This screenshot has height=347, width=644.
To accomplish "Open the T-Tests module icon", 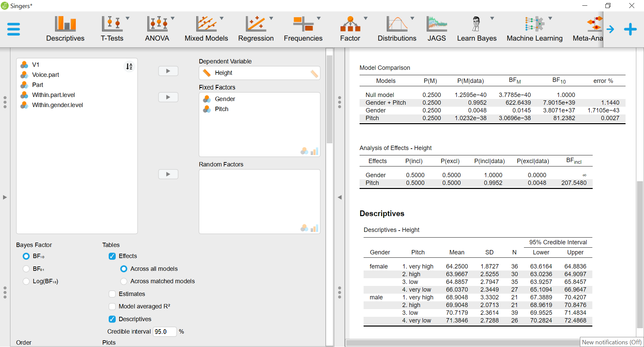I will (x=112, y=24).
